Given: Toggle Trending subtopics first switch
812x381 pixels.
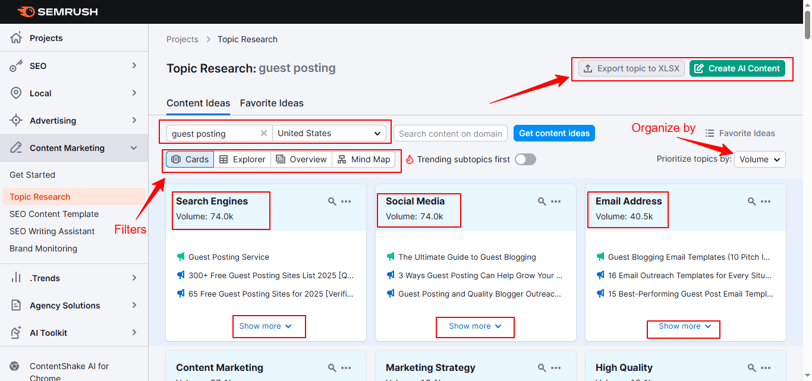Looking at the screenshot, I should pos(525,159).
